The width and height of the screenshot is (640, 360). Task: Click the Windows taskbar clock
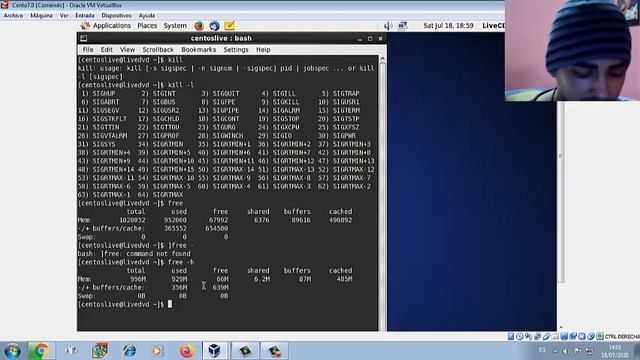(615, 351)
